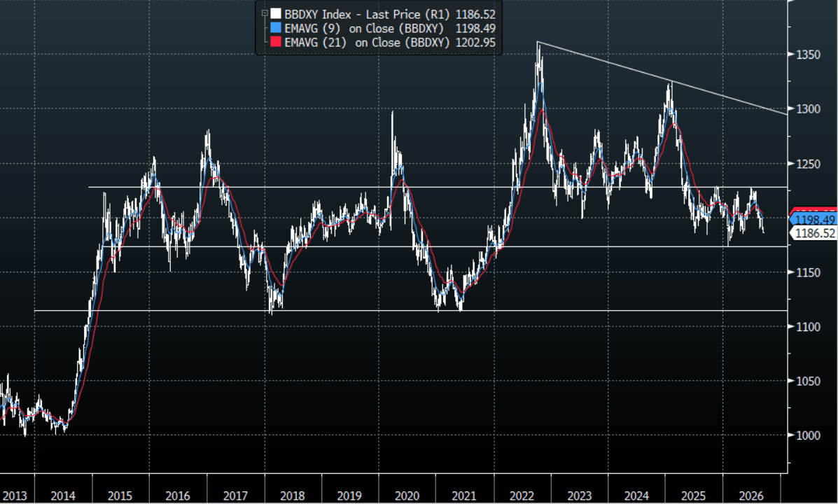Click the 2025 year label on the time axis

click(693, 496)
